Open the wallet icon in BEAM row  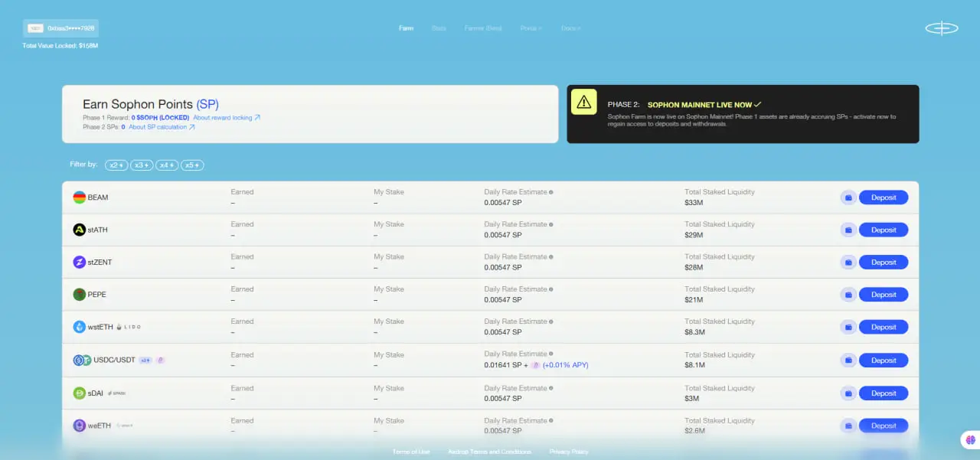(848, 197)
